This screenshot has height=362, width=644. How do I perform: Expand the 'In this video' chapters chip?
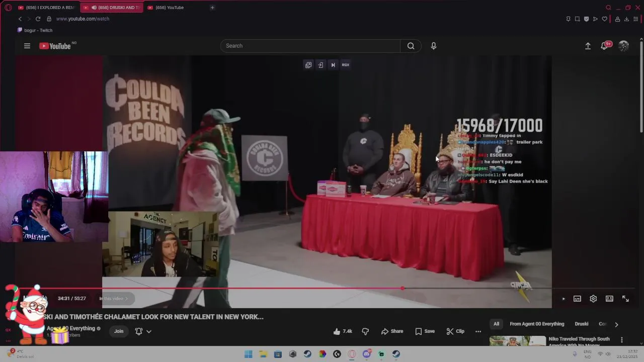click(x=114, y=299)
